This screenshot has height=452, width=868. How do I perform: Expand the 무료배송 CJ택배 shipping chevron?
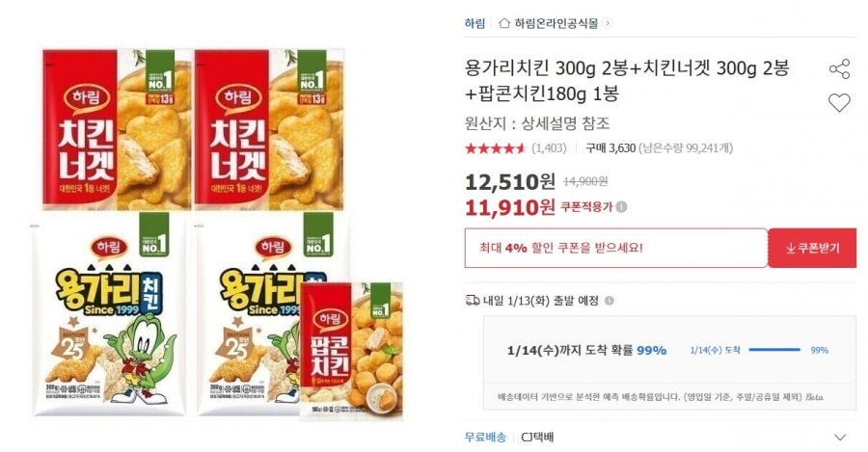pos(840,438)
